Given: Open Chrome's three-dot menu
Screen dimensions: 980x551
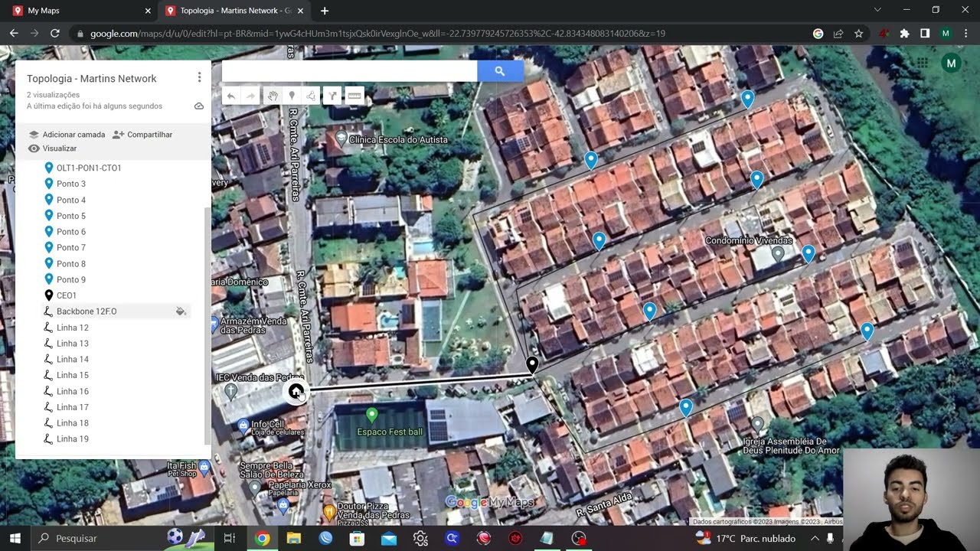Looking at the screenshot, I should tap(966, 34).
